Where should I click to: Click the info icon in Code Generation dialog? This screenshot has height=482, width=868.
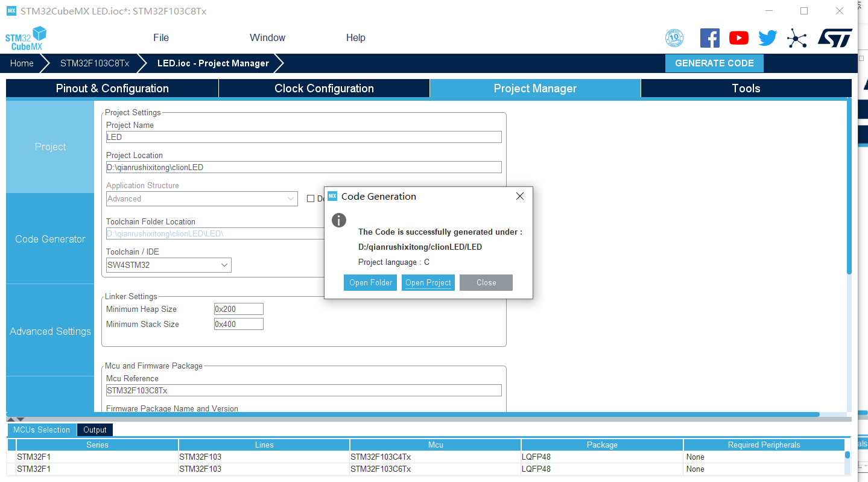[x=339, y=220]
